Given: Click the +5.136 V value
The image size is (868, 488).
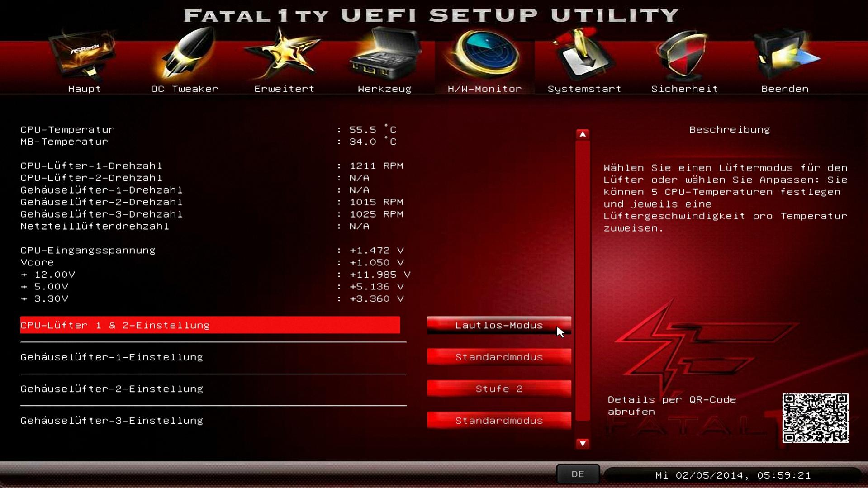Looking at the screenshot, I should click(376, 287).
